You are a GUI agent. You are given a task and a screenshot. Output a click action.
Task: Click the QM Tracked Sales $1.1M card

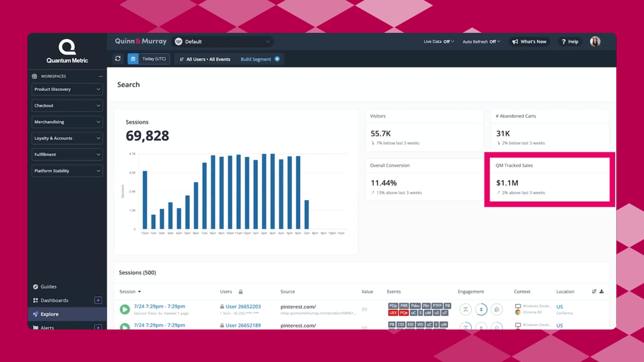coord(550,180)
